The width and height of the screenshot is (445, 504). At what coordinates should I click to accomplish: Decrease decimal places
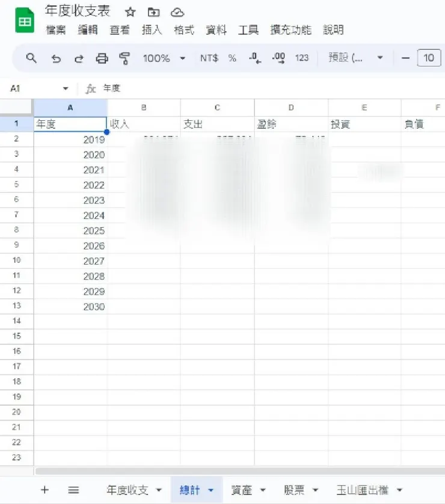tap(255, 58)
